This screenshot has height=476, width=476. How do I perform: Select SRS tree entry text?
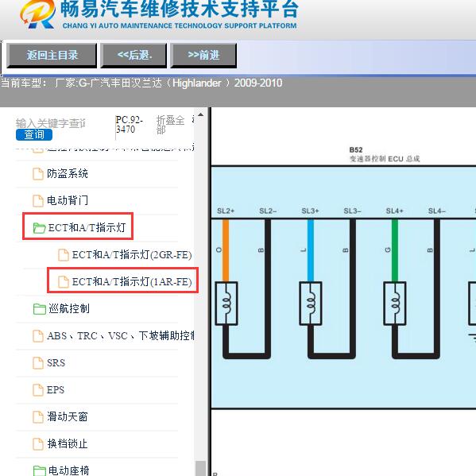[x=56, y=363]
